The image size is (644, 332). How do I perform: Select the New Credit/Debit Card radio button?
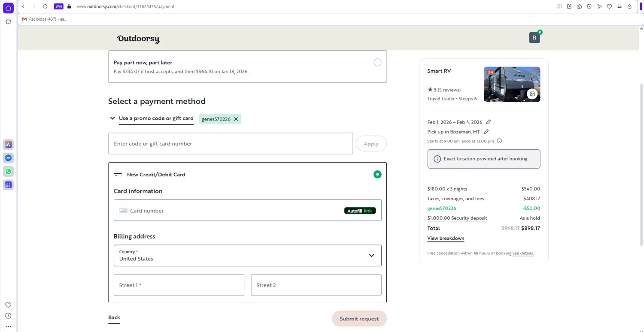377,175
